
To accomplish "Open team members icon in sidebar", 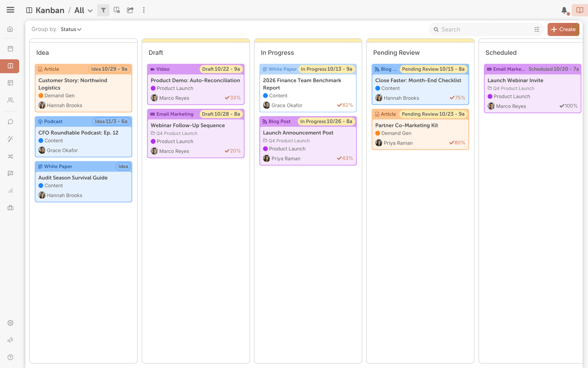I will [x=10, y=100].
